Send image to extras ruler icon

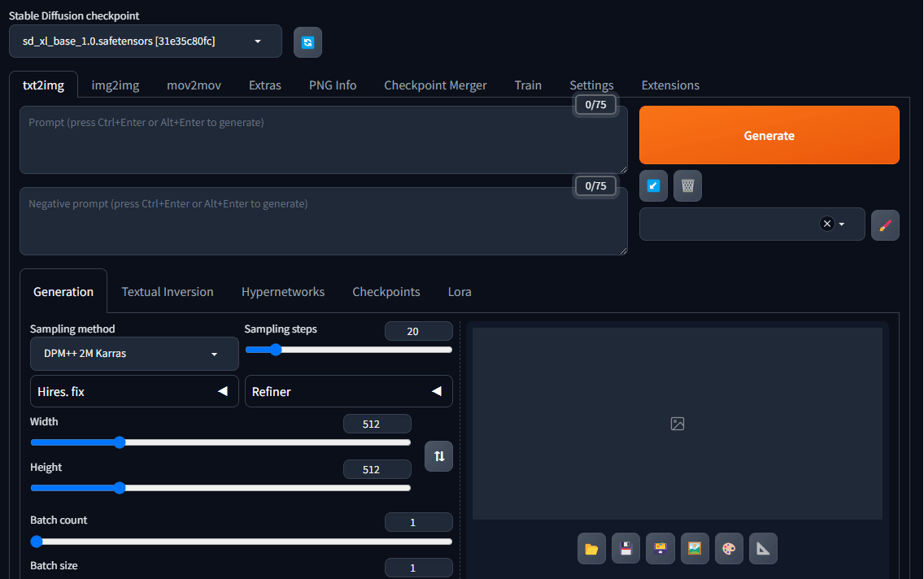tap(763, 549)
